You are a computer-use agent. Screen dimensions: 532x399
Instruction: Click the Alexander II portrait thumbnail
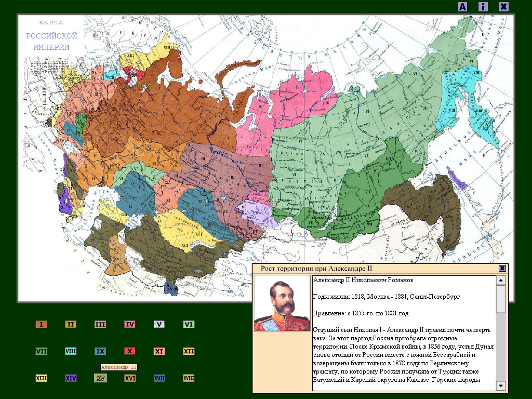282,303
